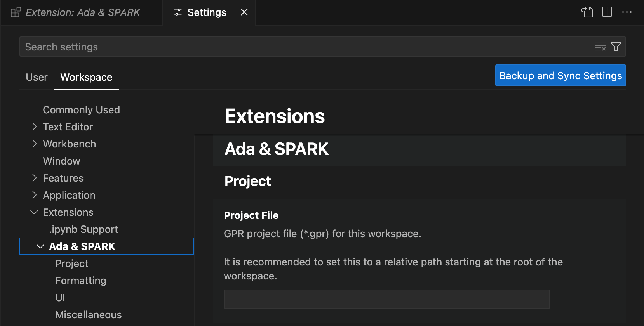The image size is (644, 326).
Task: Open the Commonly Used settings category
Action: point(81,110)
